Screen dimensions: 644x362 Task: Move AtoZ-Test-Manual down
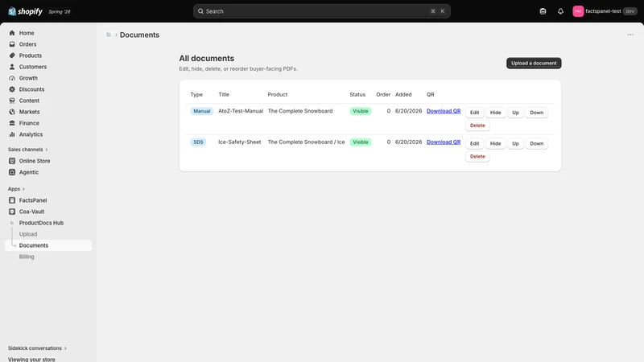536,113
